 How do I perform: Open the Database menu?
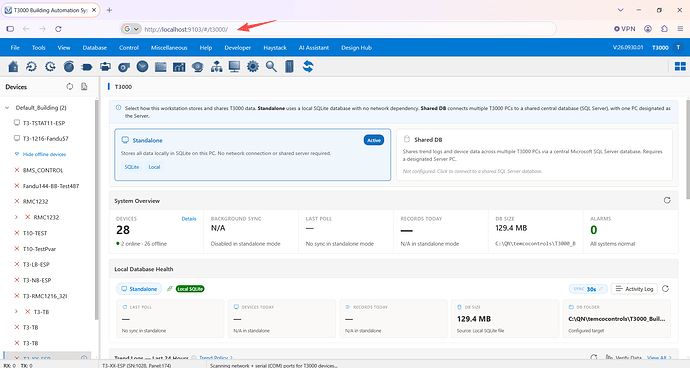tap(95, 48)
